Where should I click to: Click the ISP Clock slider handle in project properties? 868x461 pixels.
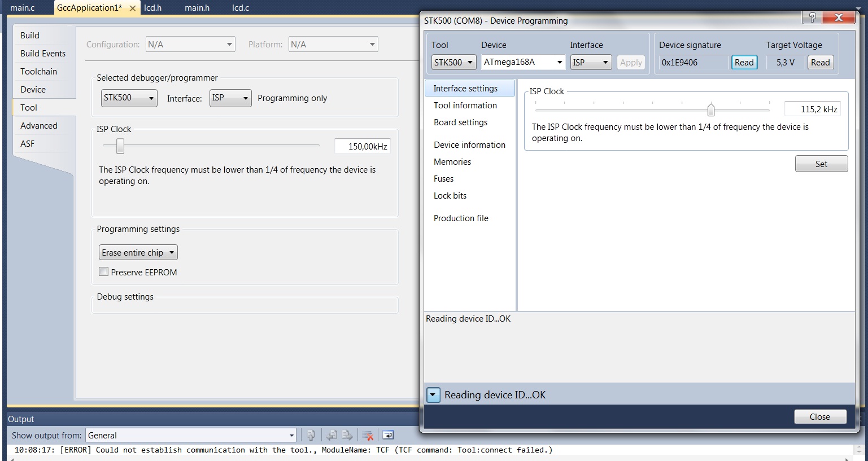[x=120, y=146]
